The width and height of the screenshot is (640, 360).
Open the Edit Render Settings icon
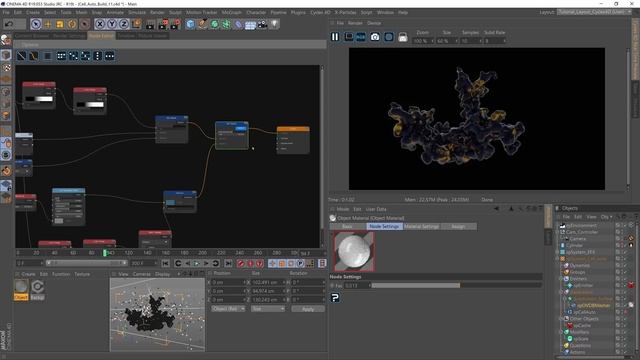[176, 24]
